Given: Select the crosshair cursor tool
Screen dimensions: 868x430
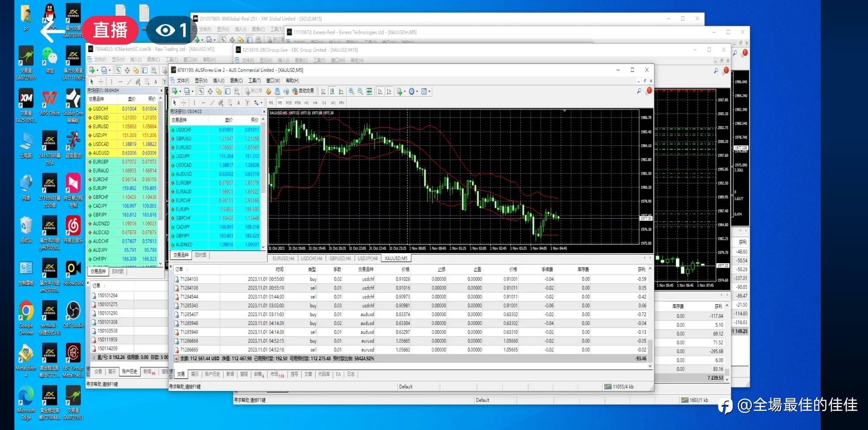Looking at the screenshot, I should click(184, 103).
